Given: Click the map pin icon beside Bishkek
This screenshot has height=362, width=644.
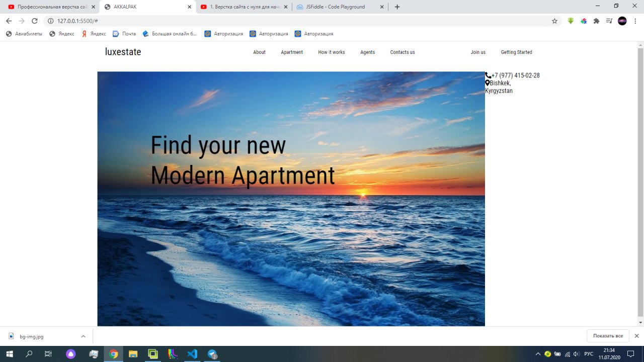Looking at the screenshot, I should pyautogui.click(x=488, y=83).
